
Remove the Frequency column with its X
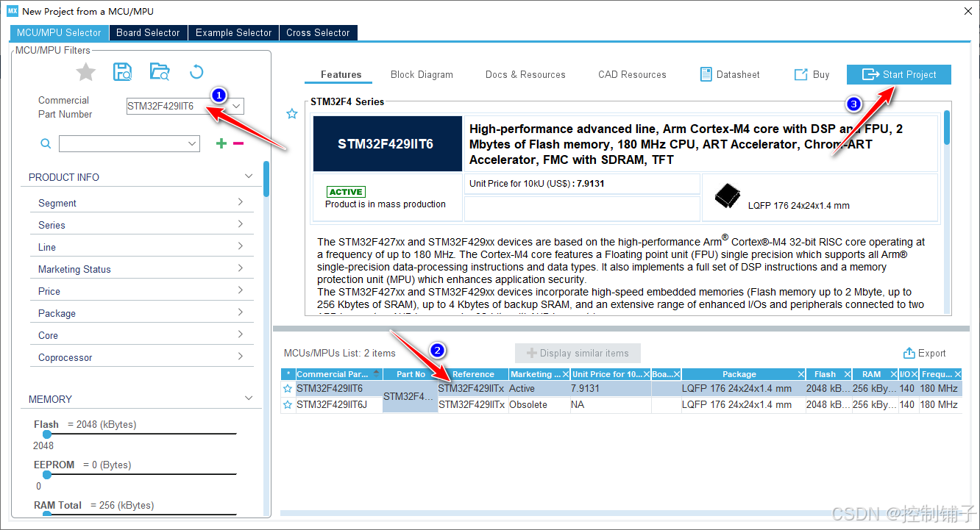click(x=956, y=374)
